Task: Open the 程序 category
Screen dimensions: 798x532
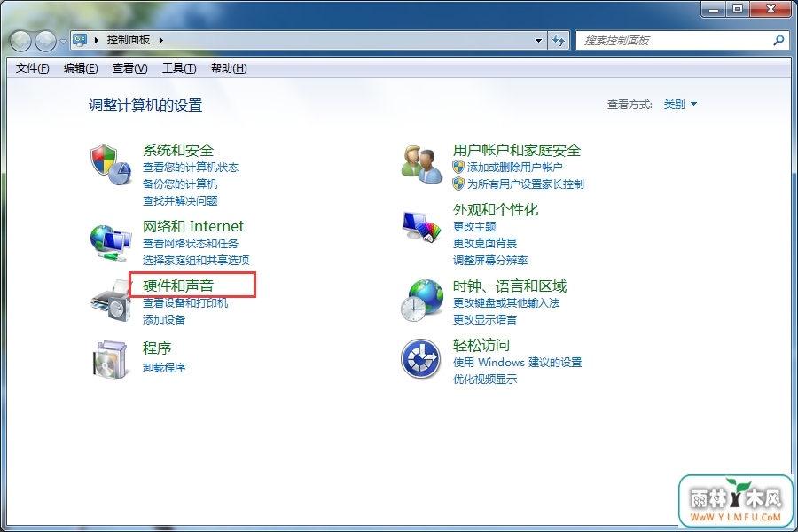Action: pyautogui.click(x=157, y=348)
